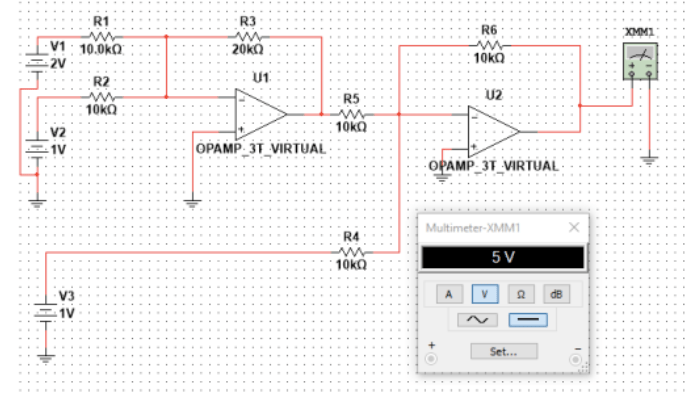Select resistor R3 20kΩ
This screenshot has width=693, height=397.
[x=248, y=37]
